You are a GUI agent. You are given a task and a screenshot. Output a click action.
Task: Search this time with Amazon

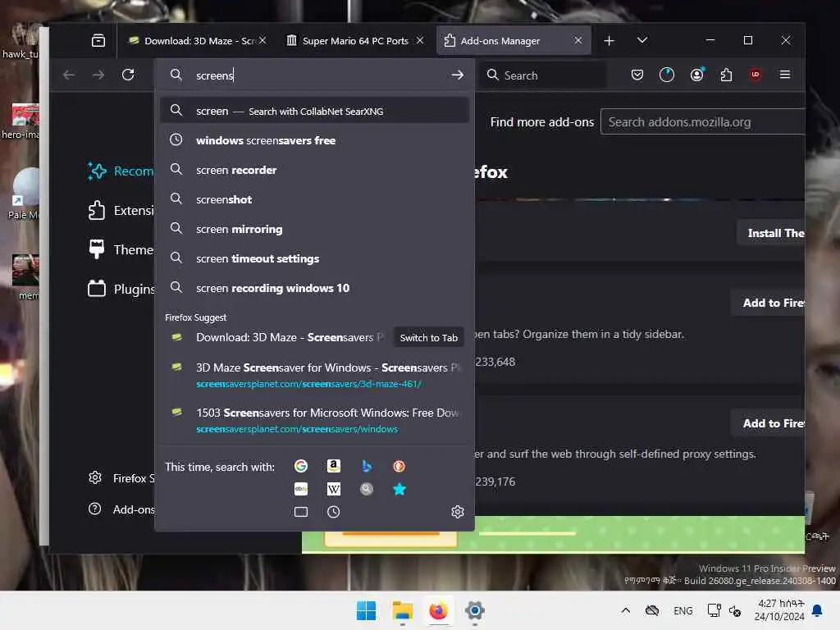(x=334, y=466)
